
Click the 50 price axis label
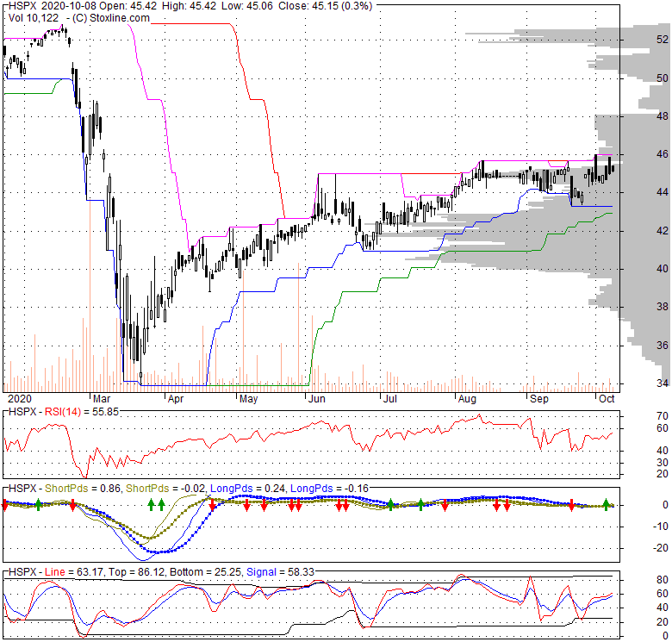(x=663, y=78)
